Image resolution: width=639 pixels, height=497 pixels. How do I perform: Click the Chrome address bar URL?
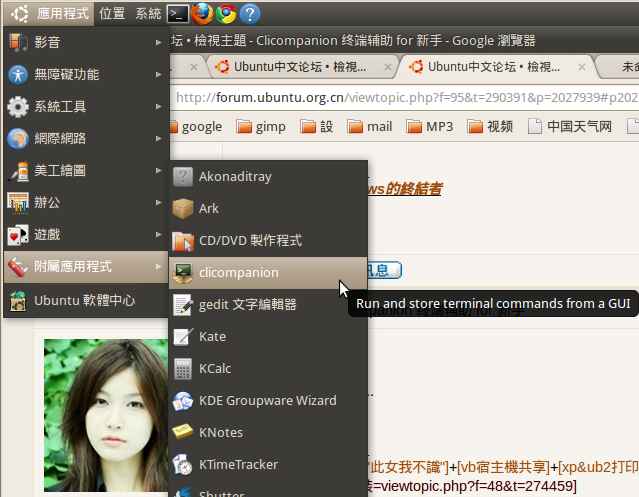click(x=405, y=98)
